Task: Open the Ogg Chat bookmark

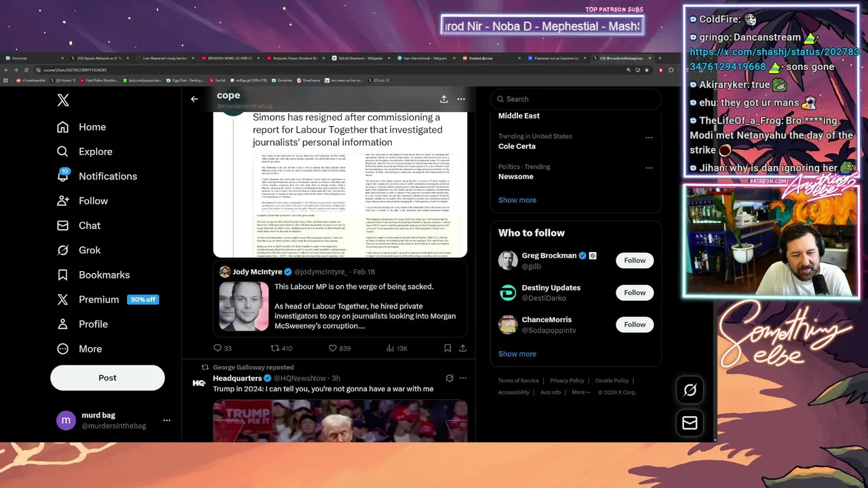Action: tap(186, 80)
